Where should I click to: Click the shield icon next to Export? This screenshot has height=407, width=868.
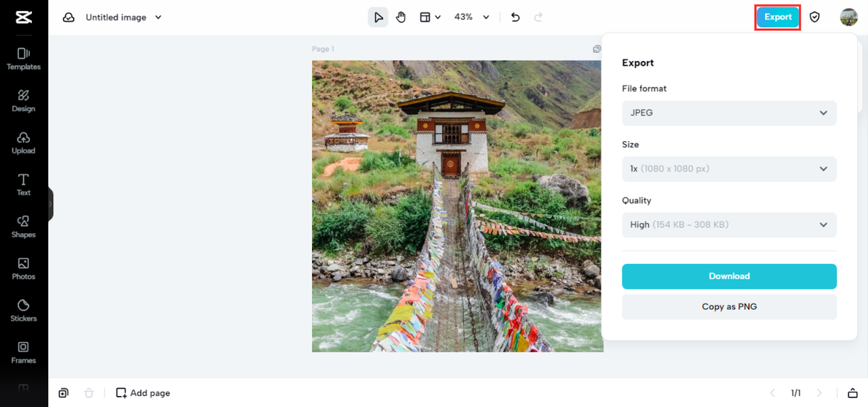coord(815,18)
